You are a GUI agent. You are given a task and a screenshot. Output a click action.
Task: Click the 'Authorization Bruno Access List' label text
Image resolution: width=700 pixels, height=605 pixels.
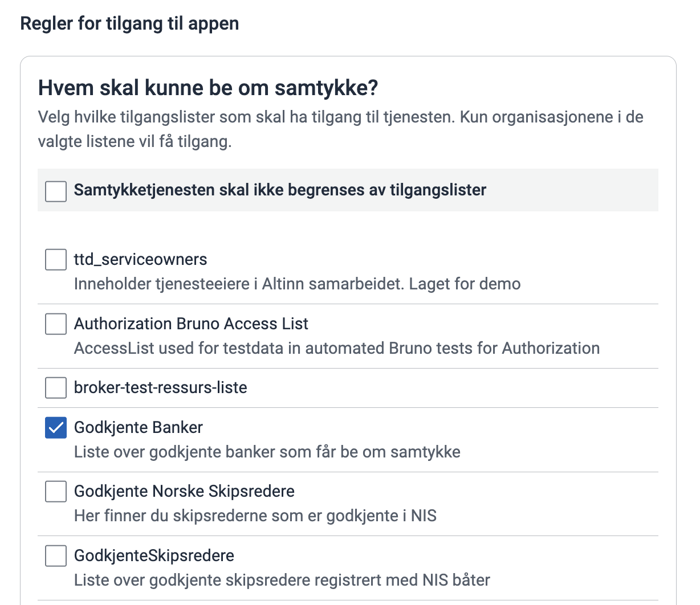191,324
